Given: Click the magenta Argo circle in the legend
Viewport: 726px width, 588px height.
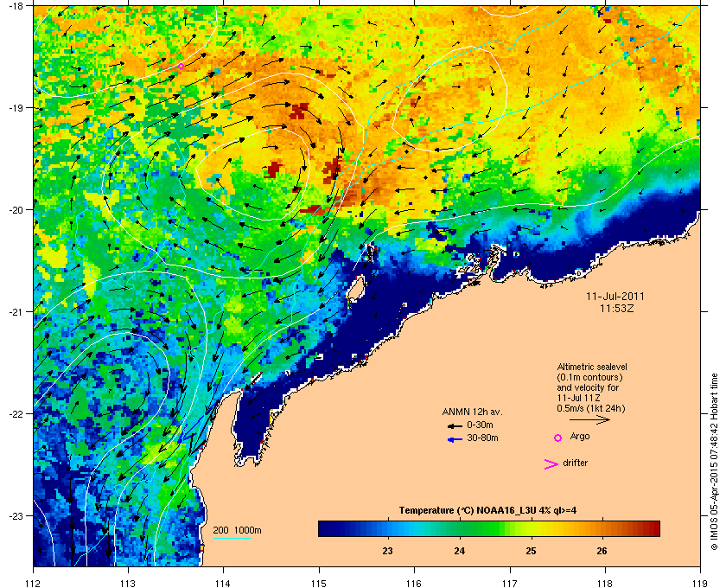Looking at the screenshot, I should click(x=557, y=438).
